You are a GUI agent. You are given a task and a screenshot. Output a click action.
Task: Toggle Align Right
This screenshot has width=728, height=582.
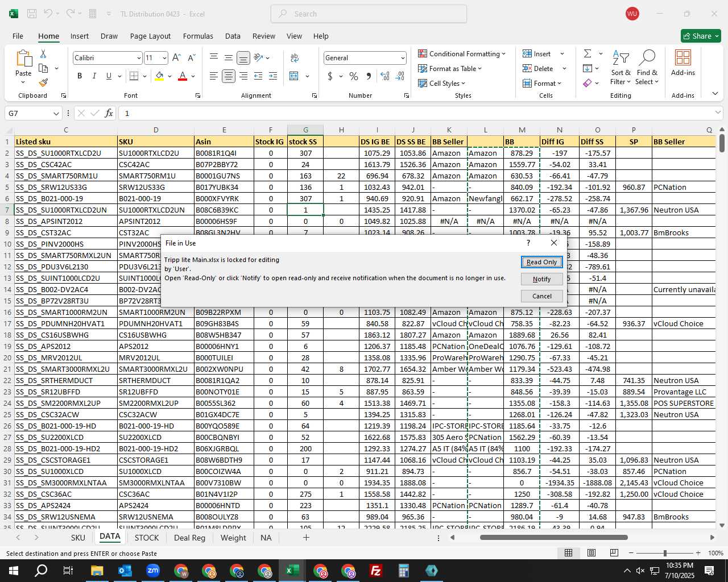coord(243,76)
